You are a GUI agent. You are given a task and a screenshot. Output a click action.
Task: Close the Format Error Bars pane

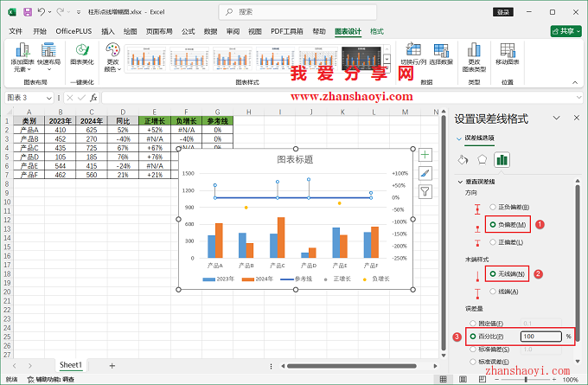tap(577, 118)
